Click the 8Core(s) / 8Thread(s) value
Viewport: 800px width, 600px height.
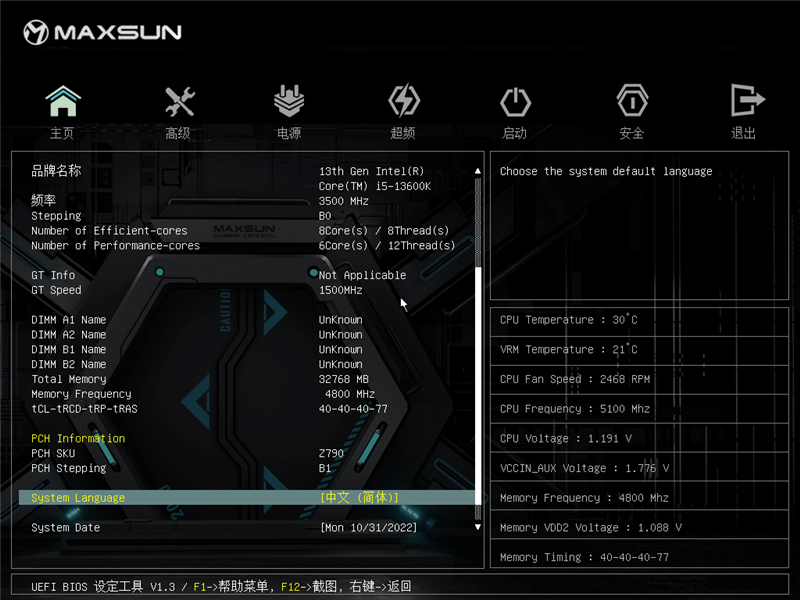384,231
